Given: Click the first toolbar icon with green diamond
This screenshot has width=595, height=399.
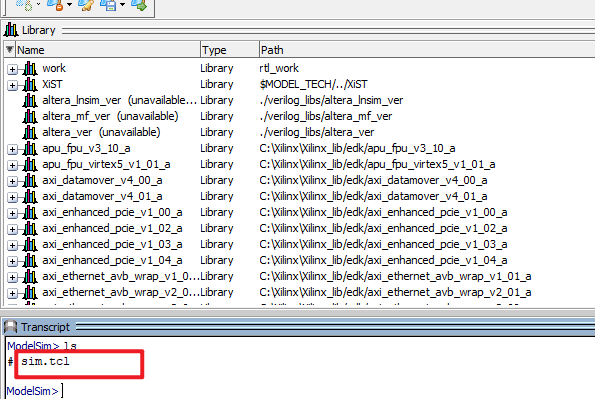Looking at the screenshot, I should [24, 5].
